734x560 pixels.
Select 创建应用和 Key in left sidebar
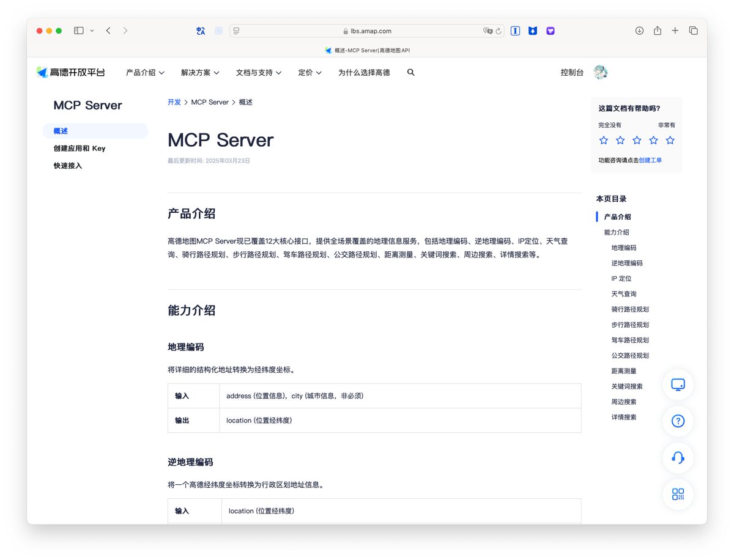coord(80,149)
